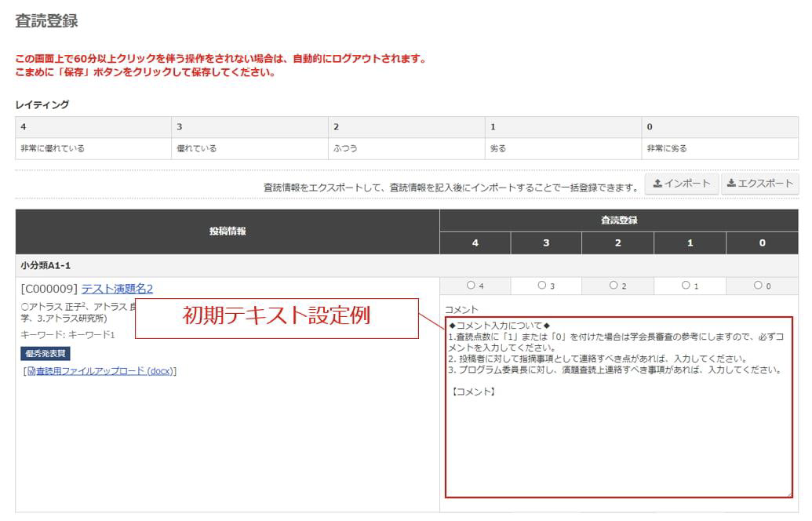This screenshot has height=521, width=812.
Task: Mark rating 0 radio button
Action: pos(758,286)
